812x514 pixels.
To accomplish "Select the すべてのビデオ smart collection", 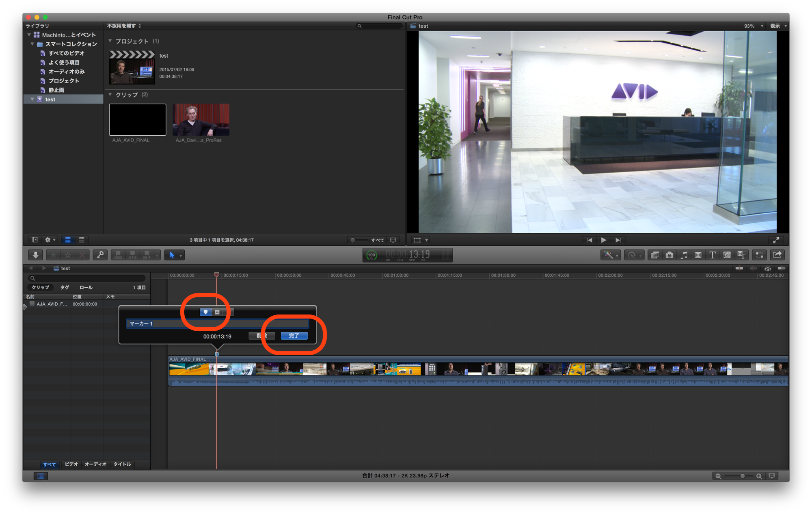I will (66, 53).
